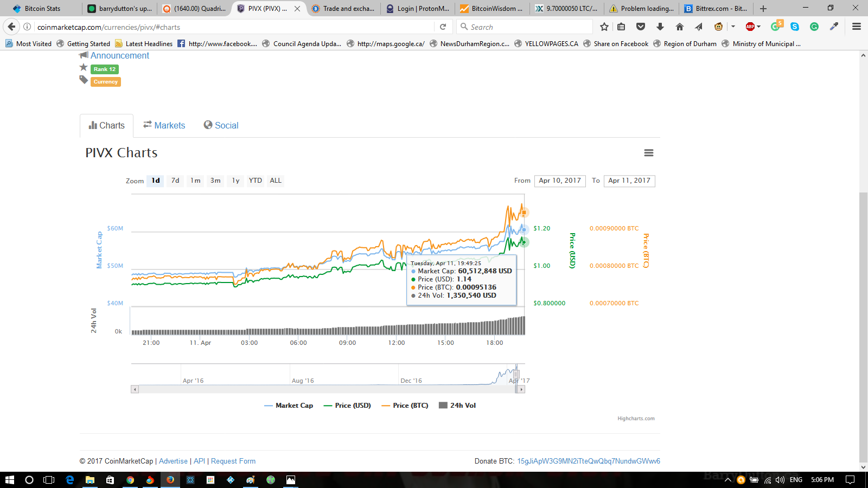Focus the Firefox Search box
Screen dimensions: 868x488
coord(524,27)
